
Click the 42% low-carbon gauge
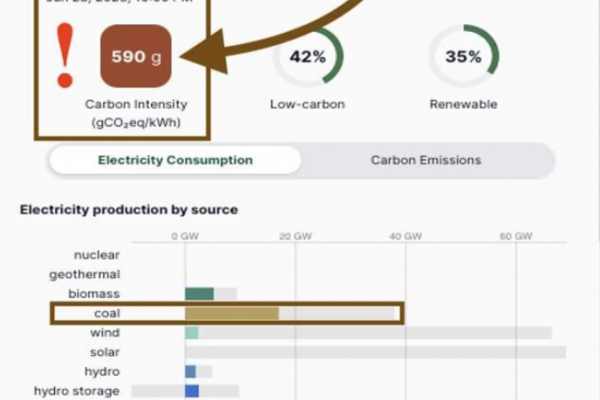pyautogui.click(x=307, y=57)
